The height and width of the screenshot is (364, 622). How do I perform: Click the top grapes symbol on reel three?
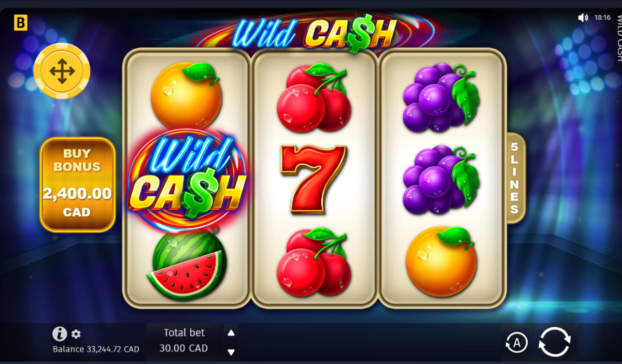point(441,97)
